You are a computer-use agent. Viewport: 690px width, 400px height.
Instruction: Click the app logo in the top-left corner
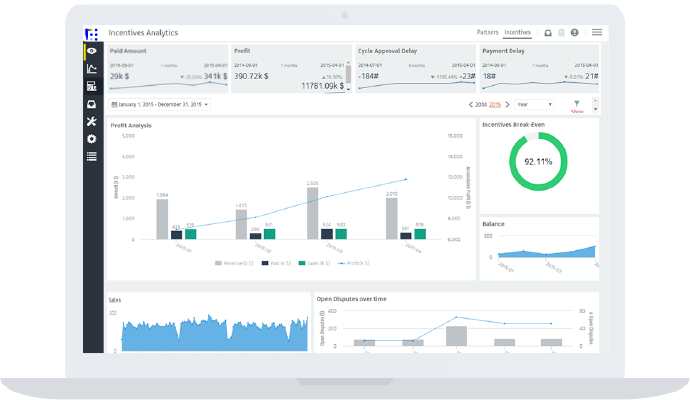pos(92,34)
